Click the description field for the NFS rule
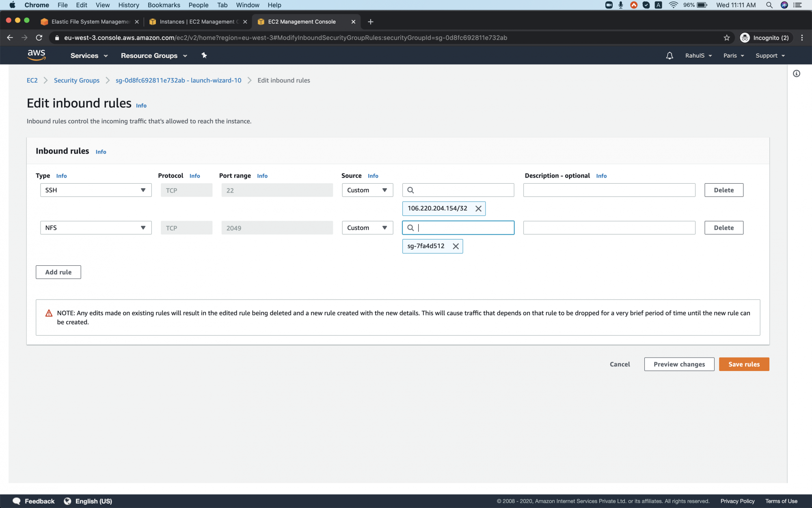The height and width of the screenshot is (508, 812). [x=609, y=228]
